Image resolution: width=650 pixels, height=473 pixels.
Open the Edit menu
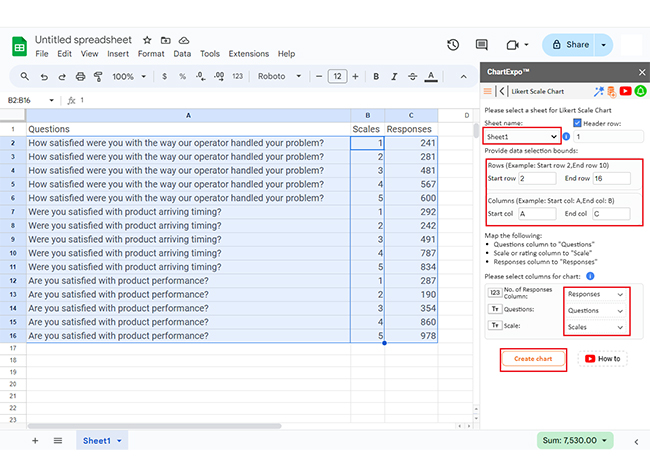[64, 54]
